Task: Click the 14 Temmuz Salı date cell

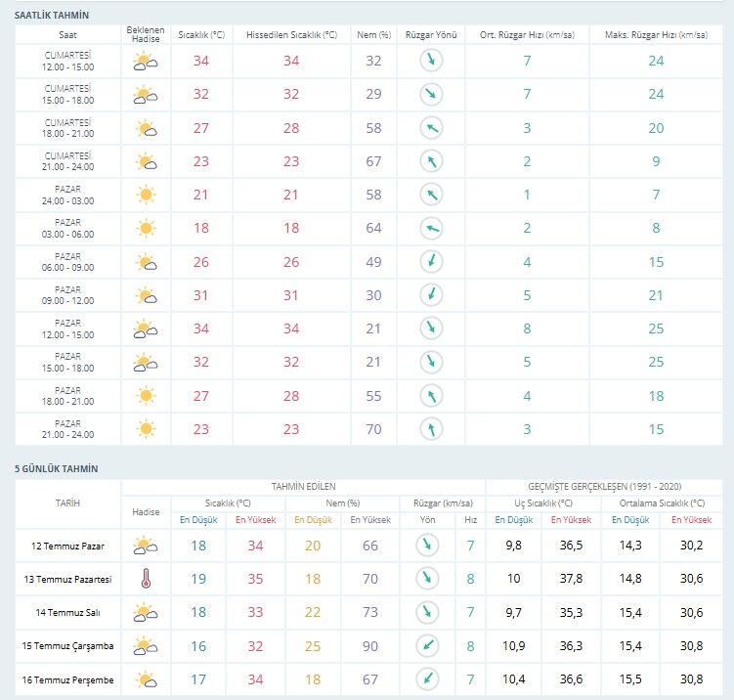Action: 67,612
